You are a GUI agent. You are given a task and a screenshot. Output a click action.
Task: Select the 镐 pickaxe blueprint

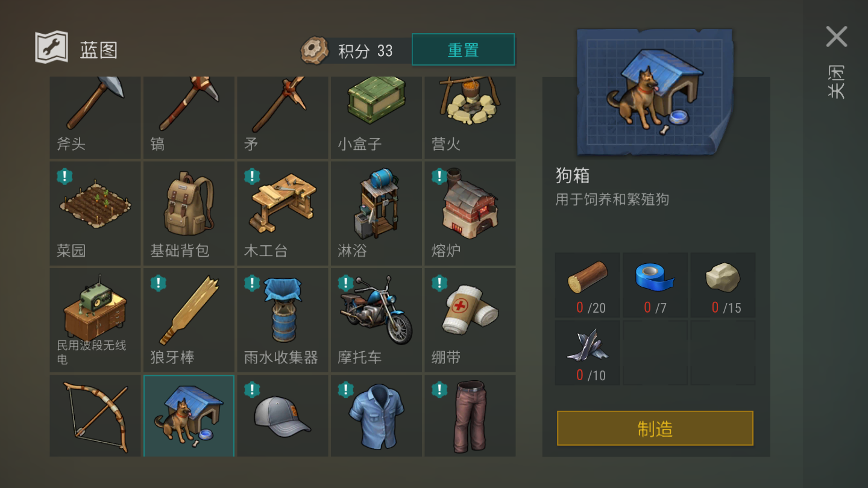[x=189, y=117]
